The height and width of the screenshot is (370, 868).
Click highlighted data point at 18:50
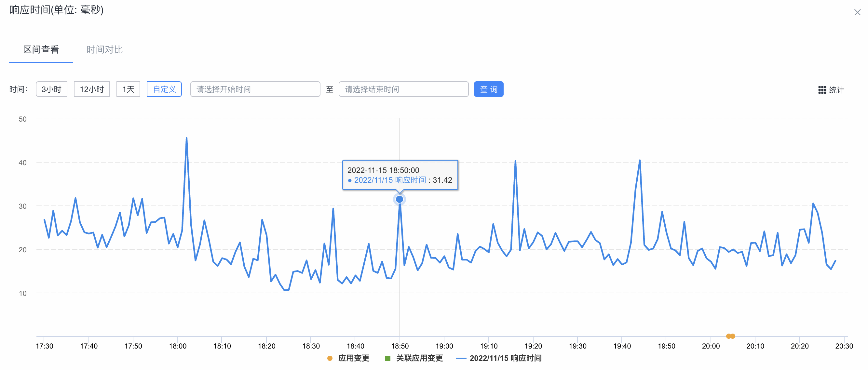399,199
